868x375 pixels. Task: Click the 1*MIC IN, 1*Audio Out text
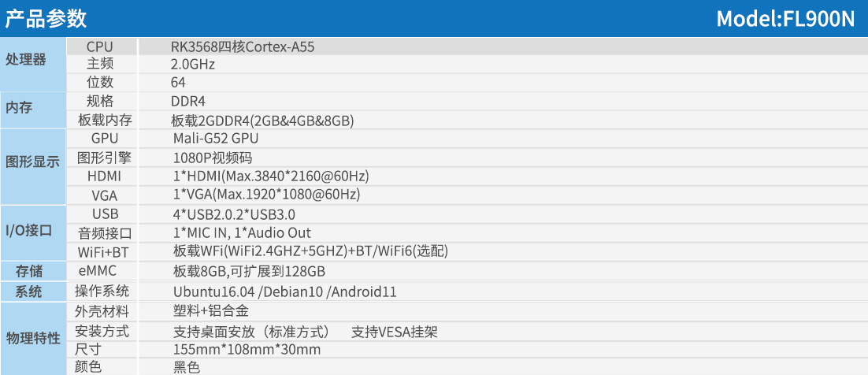242,233
